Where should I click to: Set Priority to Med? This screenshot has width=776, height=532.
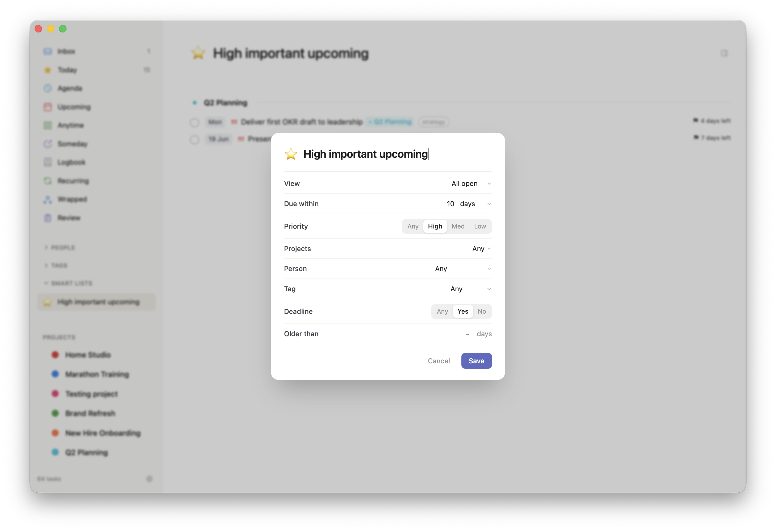pos(458,226)
